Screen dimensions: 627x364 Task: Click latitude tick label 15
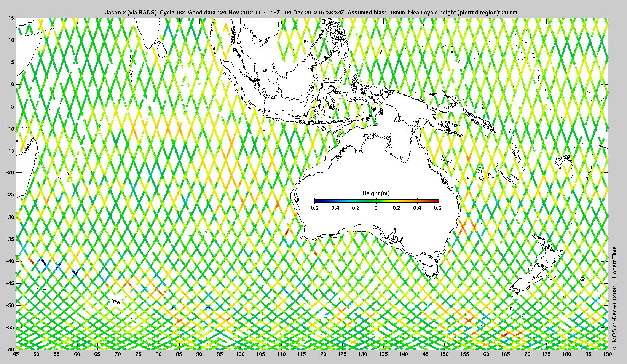[11, 18]
